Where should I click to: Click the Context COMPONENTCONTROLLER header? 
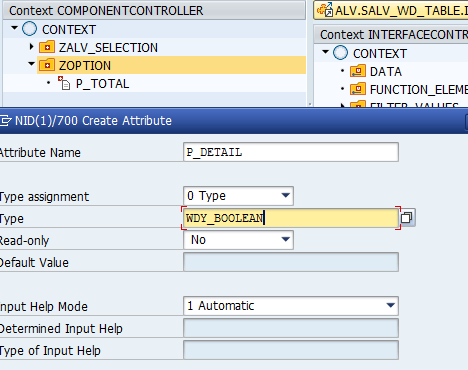tap(154, 10)
